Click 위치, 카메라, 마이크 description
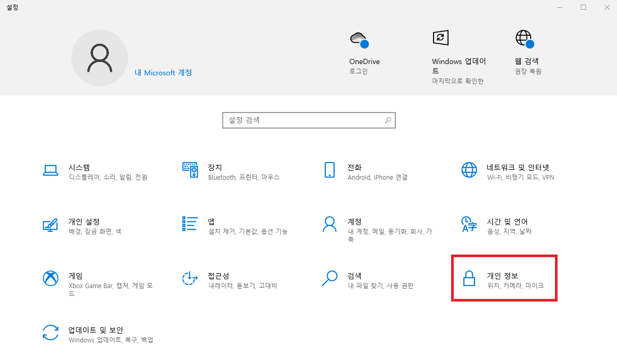 pyautogui.click(x=516, y=286)
